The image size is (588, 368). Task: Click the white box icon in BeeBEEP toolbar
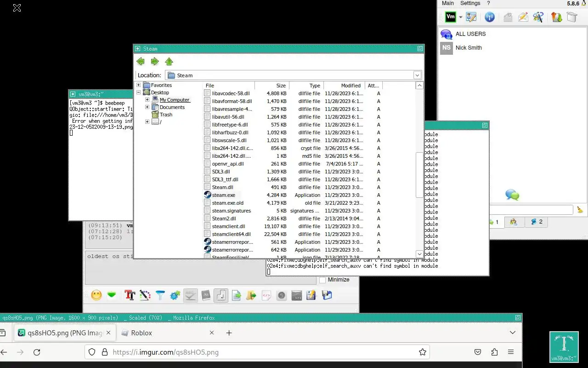(x=572, y=17)
